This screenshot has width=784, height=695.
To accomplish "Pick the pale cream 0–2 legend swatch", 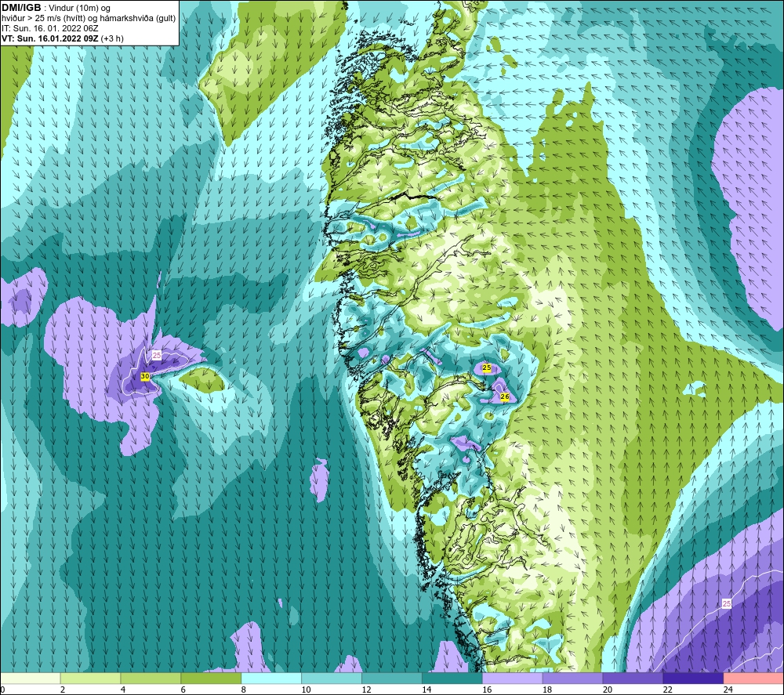I will 31,678.
